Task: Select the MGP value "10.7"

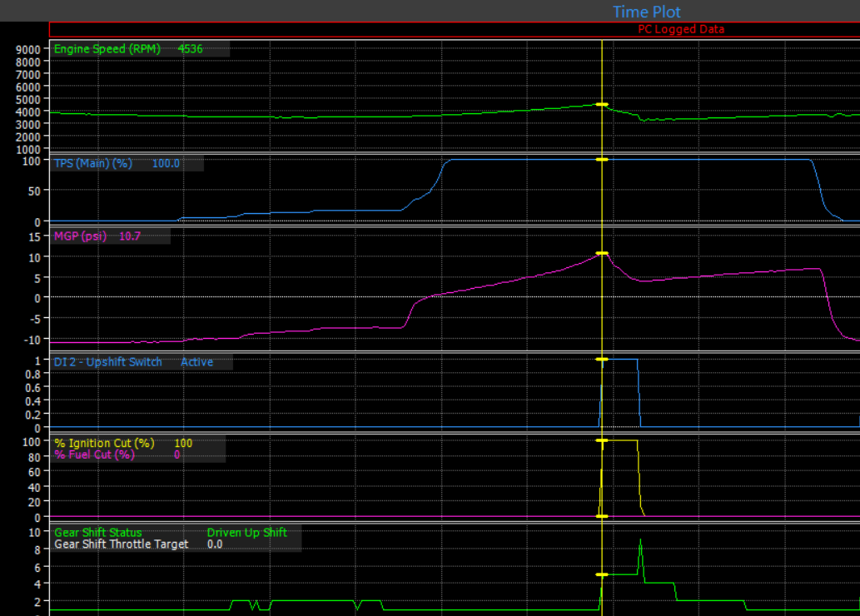Action: click(x=130, y=236)
